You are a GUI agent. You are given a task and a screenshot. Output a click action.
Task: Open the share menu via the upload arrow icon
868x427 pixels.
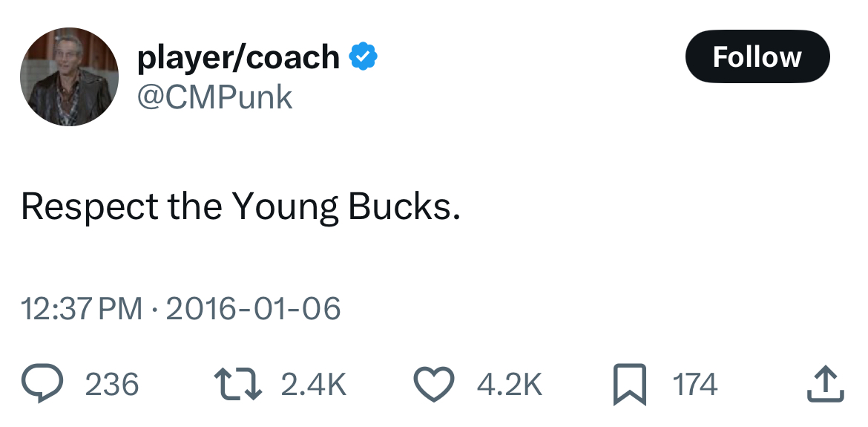click(x=823, y=385)
